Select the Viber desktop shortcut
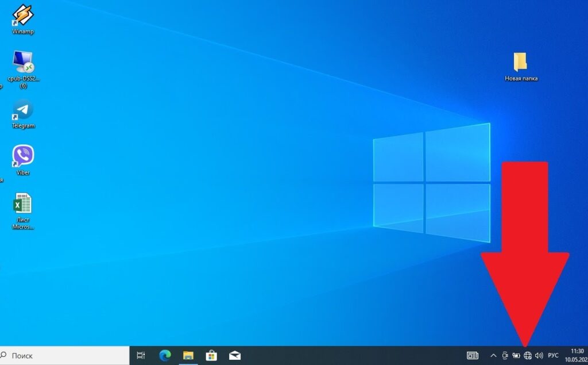 (x=23, y=160)
